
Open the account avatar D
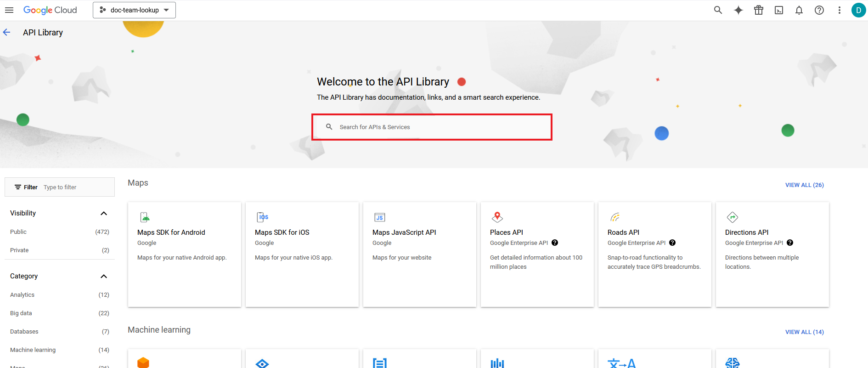tap(858, 10)
